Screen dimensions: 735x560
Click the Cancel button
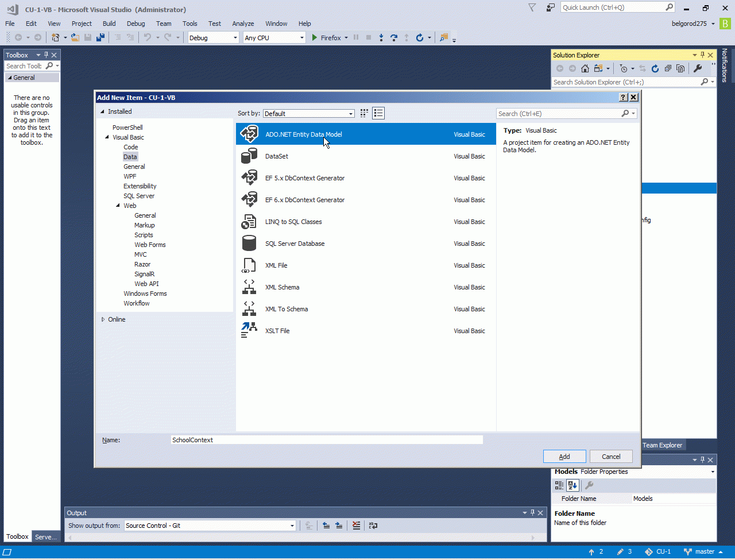(x=611, y=457)
